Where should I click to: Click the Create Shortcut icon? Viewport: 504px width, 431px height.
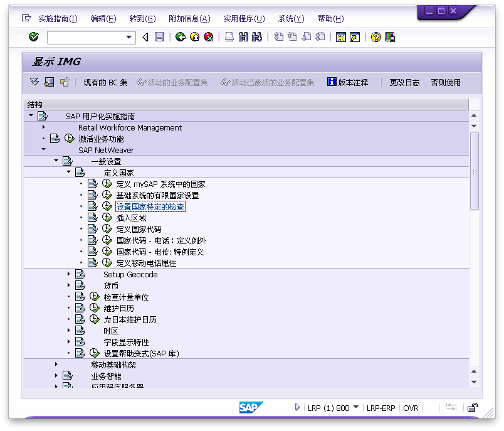pos(355,37)
